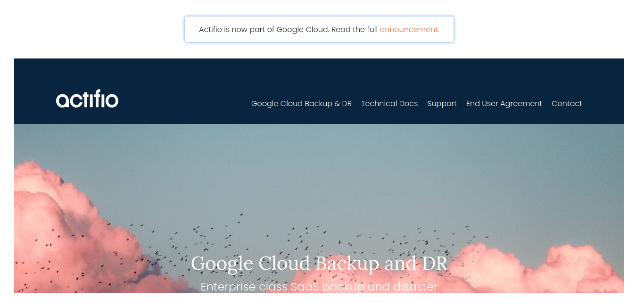The image size is (644, 307).
Task: Click the "Actifio is now part of Google Cloud" text
Action: pyautogui.click(x=263, y=29)
